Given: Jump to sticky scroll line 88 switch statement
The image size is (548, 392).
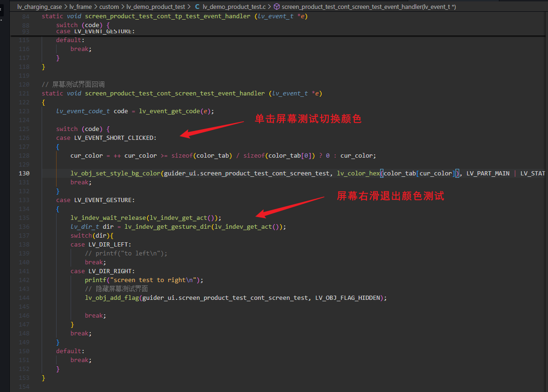Looking at the screenshot, I should pyautogui.click(x=83, y=25).
